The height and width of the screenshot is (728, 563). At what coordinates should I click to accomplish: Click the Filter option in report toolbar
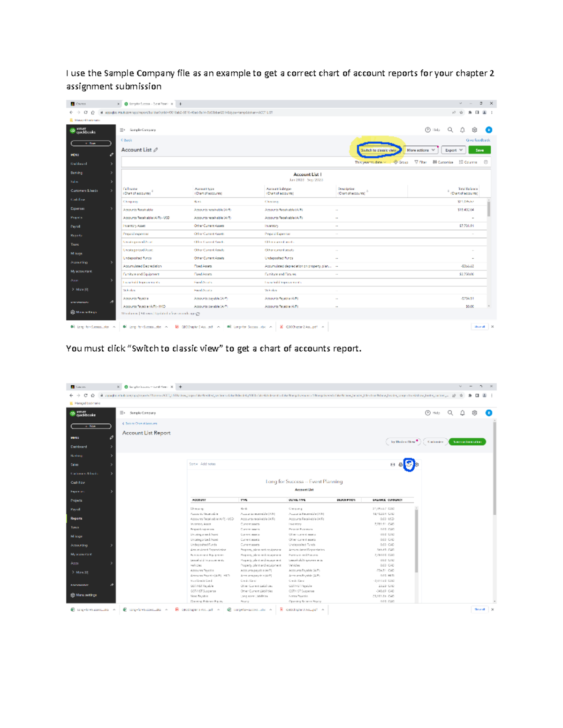click(x=420, y=162)
